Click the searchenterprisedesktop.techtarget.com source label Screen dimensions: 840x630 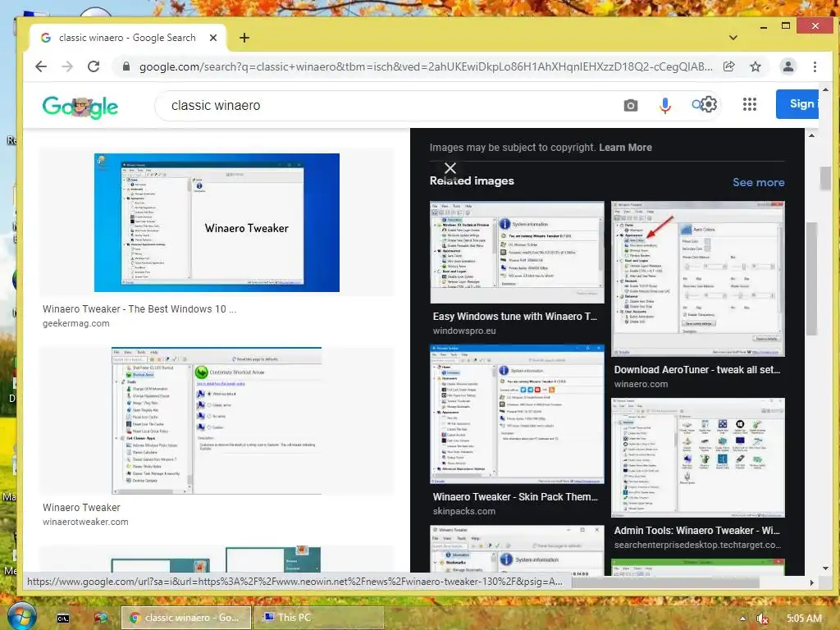pyautogui.click(x=697, y=545)
